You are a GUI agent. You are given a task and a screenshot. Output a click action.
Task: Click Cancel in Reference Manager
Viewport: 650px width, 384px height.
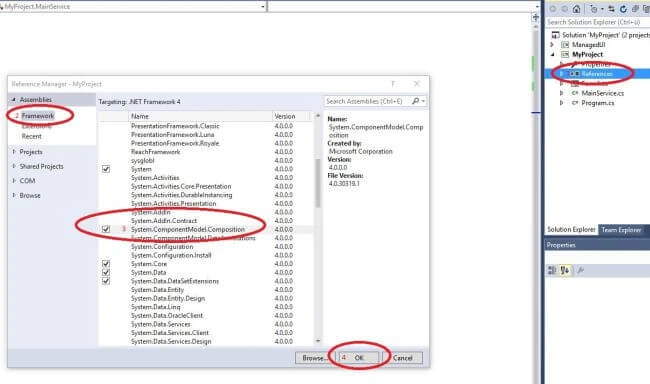coord(403,358)
